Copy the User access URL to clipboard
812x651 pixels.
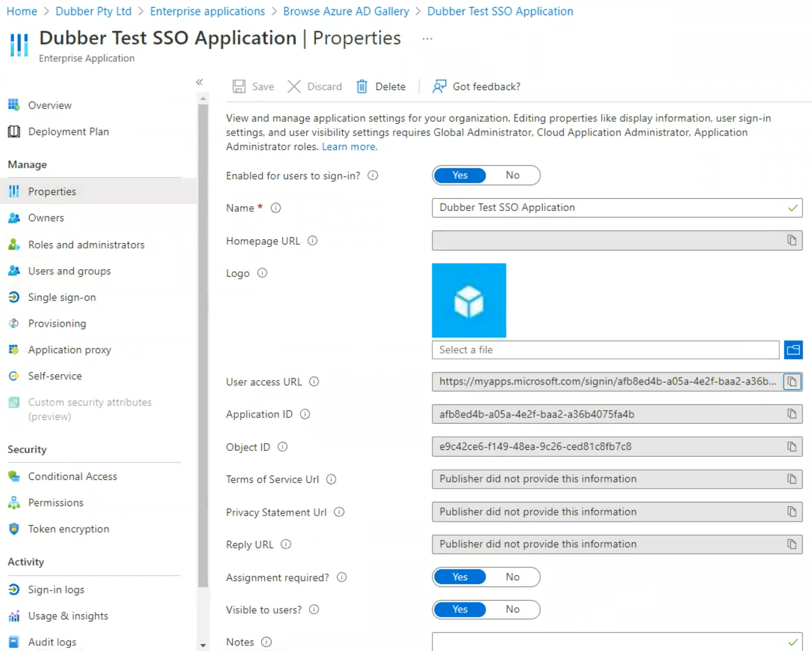[792, 382]
